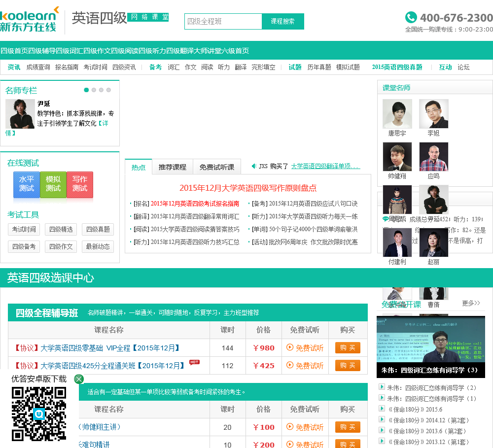
Task: Switch to the 热点 tab
Action: point(139,167)
